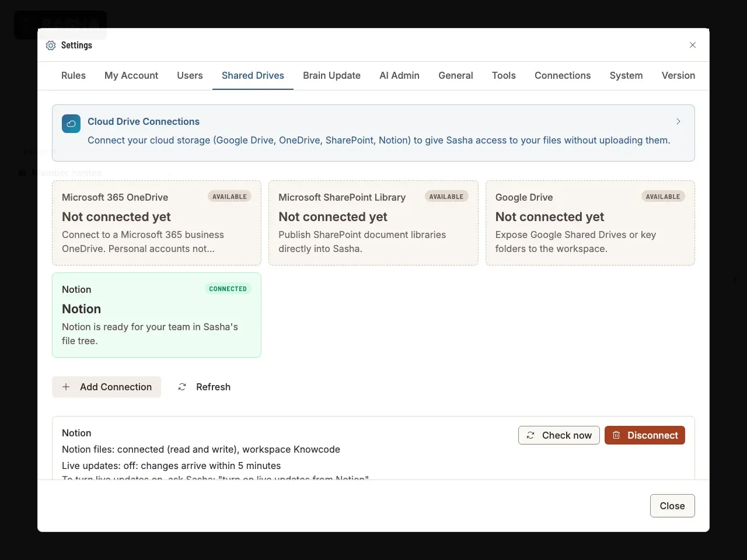Open the Brain Update tab
The height and width of the screenshot is (560, 747).
click(331, 75)
